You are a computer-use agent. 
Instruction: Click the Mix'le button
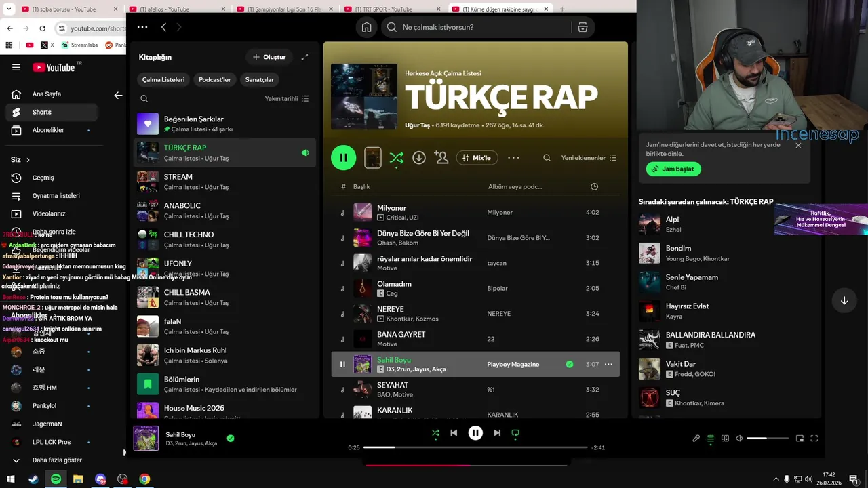click(x=477, y=158)
